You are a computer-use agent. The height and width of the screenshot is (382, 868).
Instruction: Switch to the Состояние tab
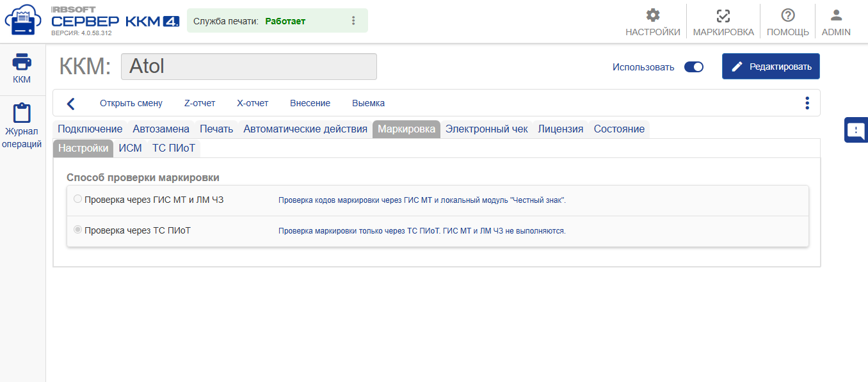click(x=619, y=129)
